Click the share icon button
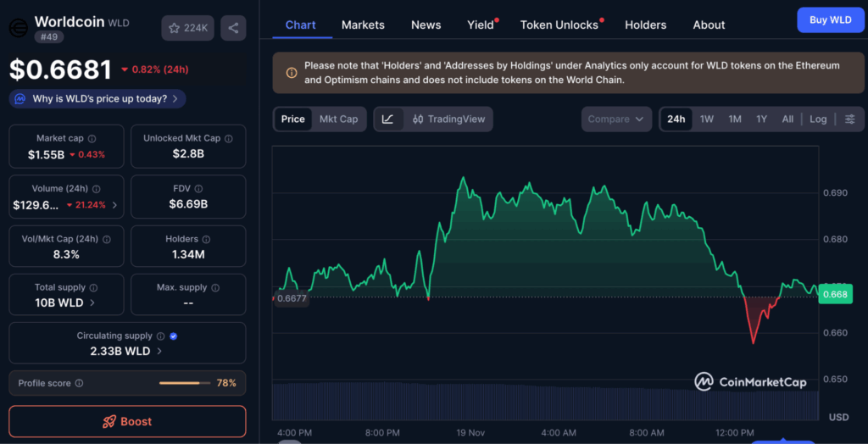The image size is (868, 444). point(233,28)
